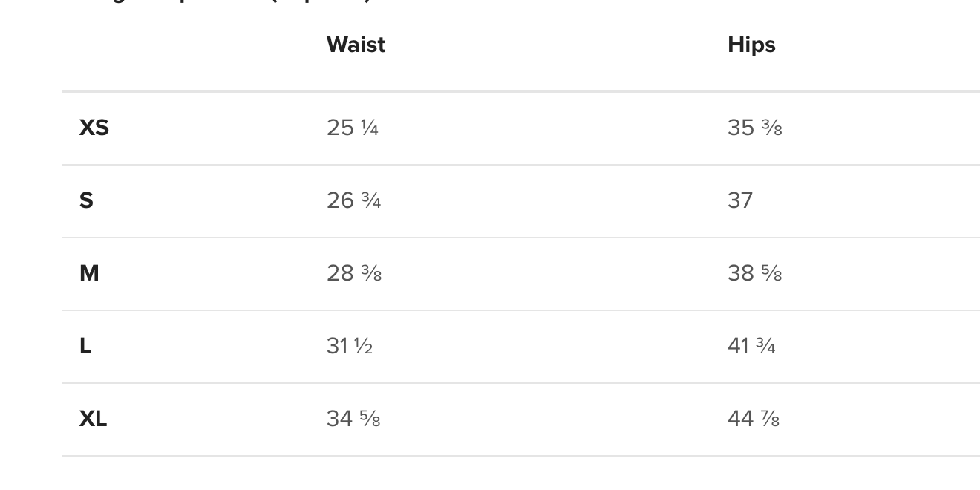Click the cut-off heading above the table

point(223,2)
